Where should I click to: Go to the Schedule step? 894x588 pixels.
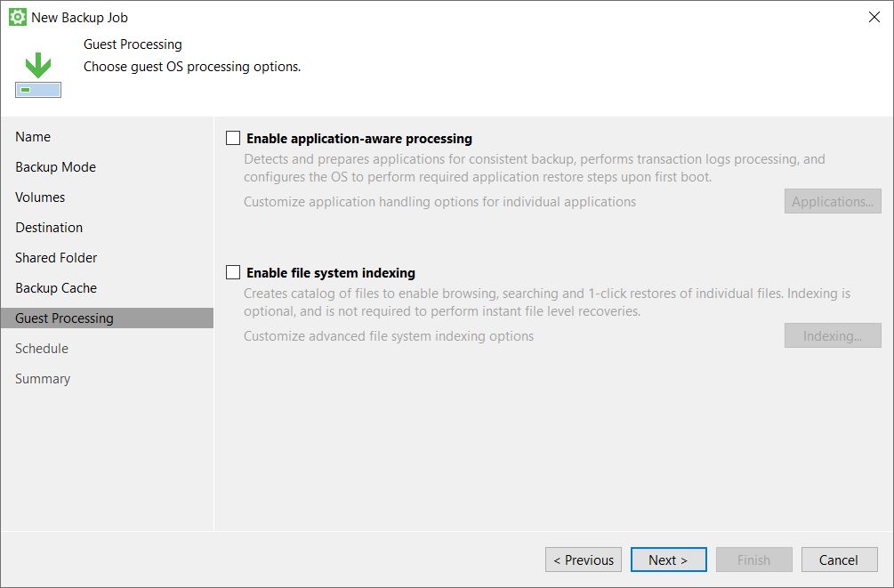tap(42, 349)
